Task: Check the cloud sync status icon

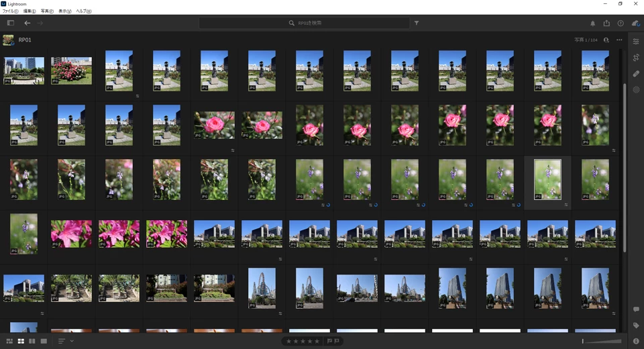Action: pyautogui.click(x=635, y=23)
